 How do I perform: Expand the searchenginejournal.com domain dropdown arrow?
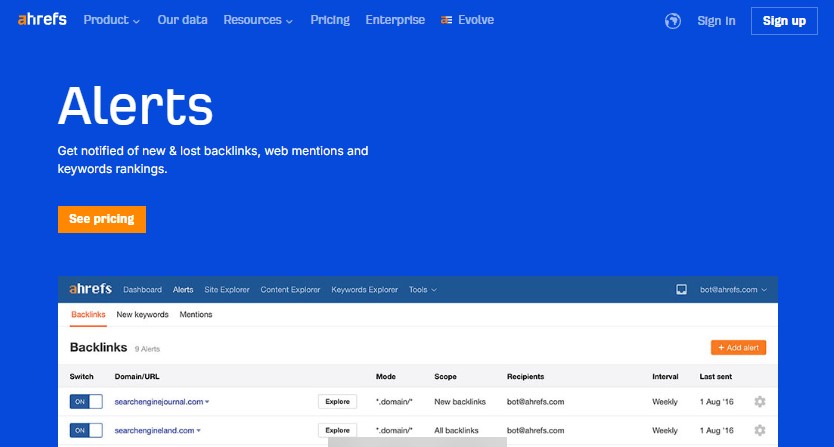[207, 402]
